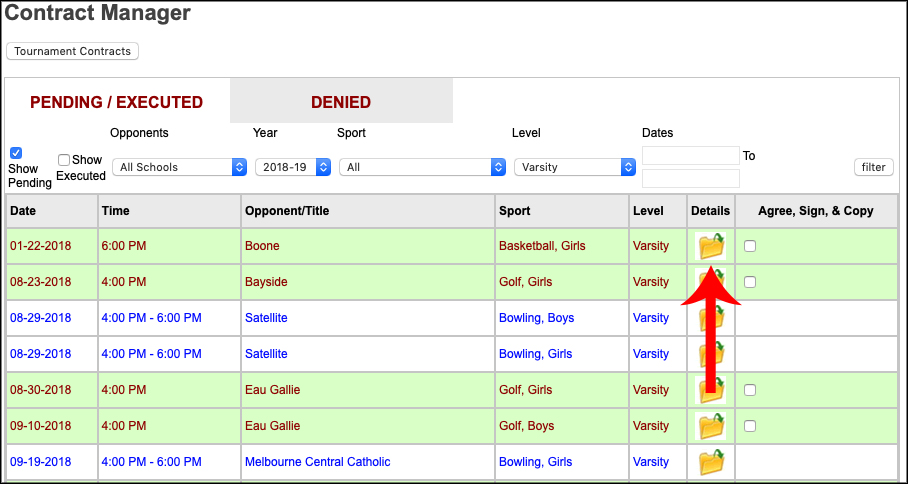Open details folder for Satellite Bowling, Girls
This screenshot has width=908, height=484.
point(711,354)
